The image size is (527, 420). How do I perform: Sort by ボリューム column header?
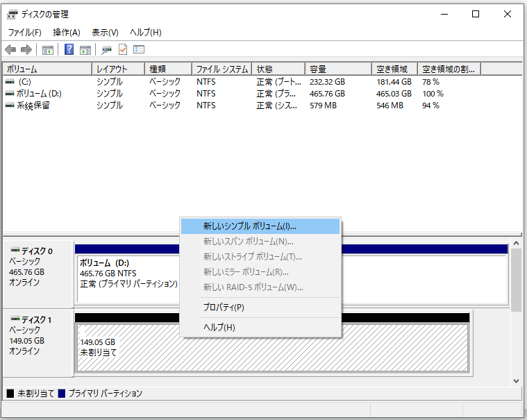pos(47,69)
